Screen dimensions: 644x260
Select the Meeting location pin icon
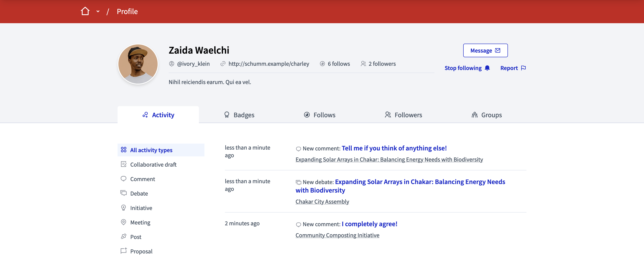pyautogui.click(x=124, y=222)
